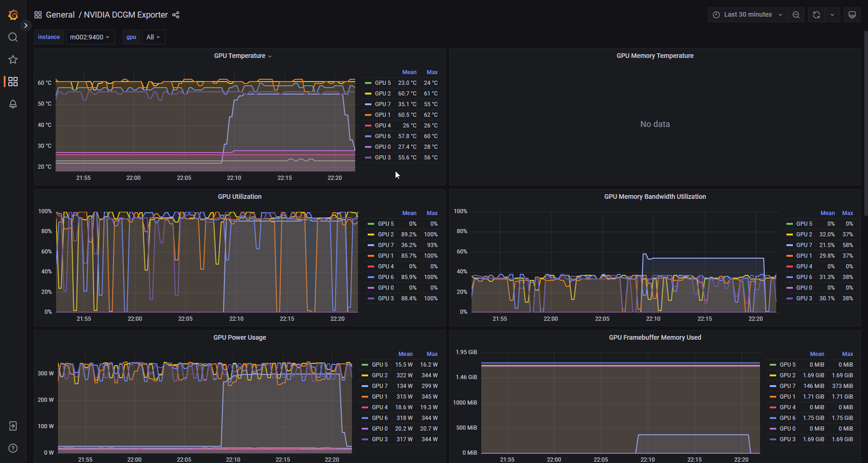The height and width of the screenshot is (463, 868).
Task: Cycle the TV view mode icon
Action: pos(852,15)
